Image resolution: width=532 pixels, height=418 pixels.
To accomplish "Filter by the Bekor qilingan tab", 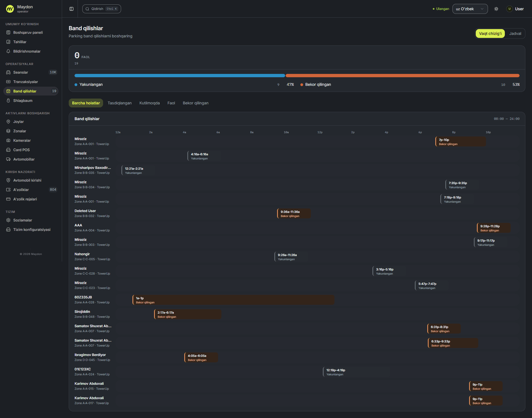I will coord(196,103).
